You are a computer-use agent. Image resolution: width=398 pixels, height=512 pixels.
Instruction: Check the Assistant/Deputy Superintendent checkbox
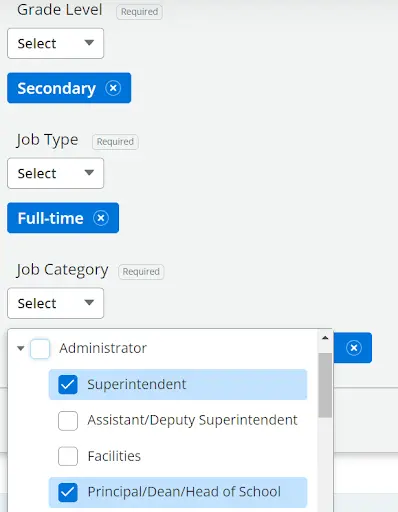68,421
